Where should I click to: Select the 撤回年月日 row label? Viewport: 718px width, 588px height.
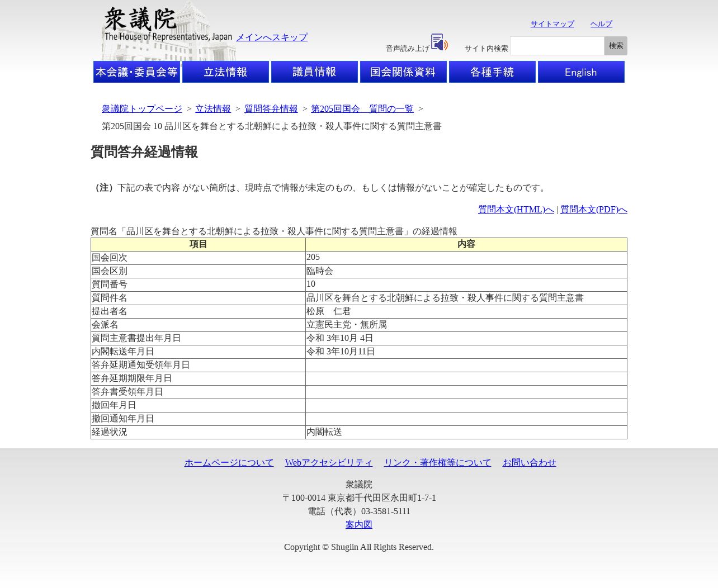point(199,405)
